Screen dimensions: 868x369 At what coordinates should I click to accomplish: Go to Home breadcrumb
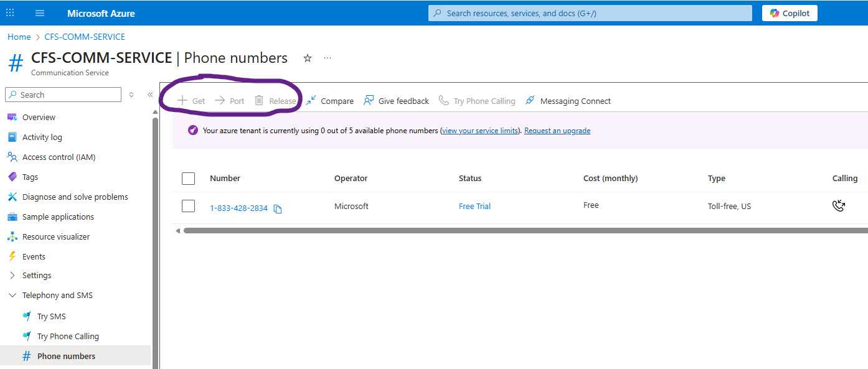click(19, 37)
